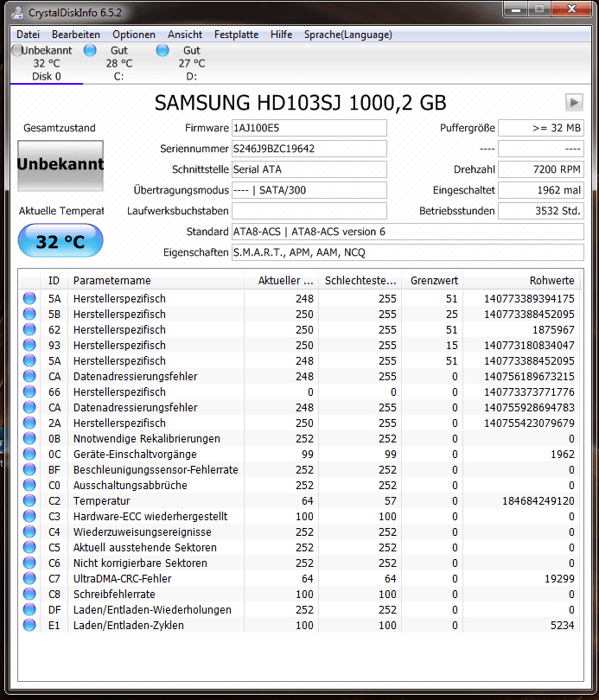Select the D: drive tab at 27 °C
The height and width of the screenshot is (700, 599).
(191, 63)
